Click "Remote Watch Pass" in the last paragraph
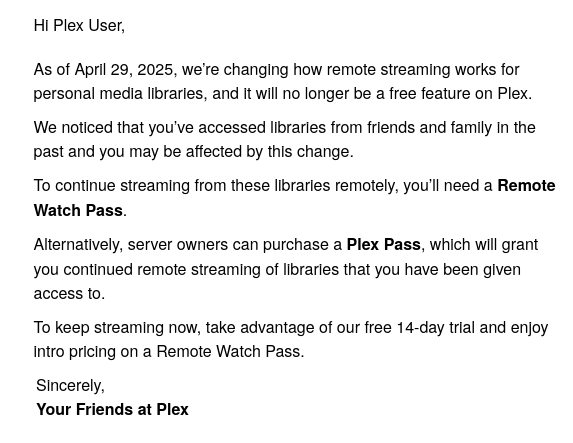The image size is (573, 443). click(x=228, y=352)
